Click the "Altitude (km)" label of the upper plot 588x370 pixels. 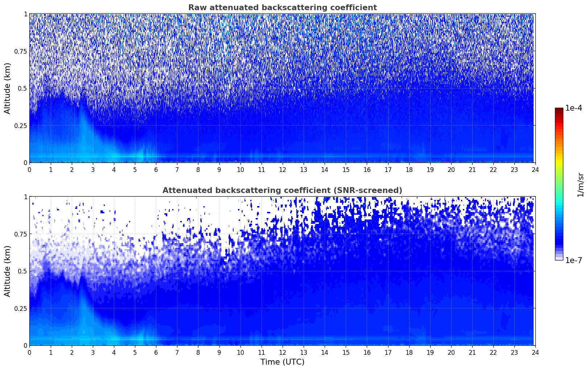8,88
